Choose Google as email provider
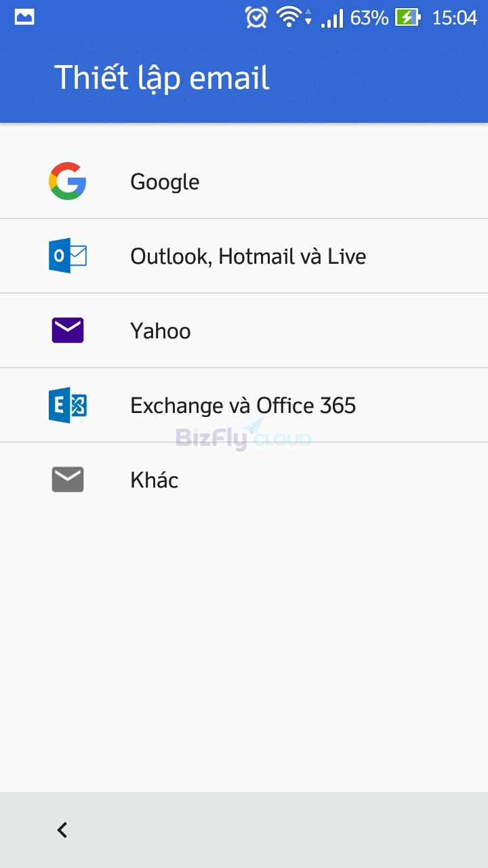 coord(244,181)
